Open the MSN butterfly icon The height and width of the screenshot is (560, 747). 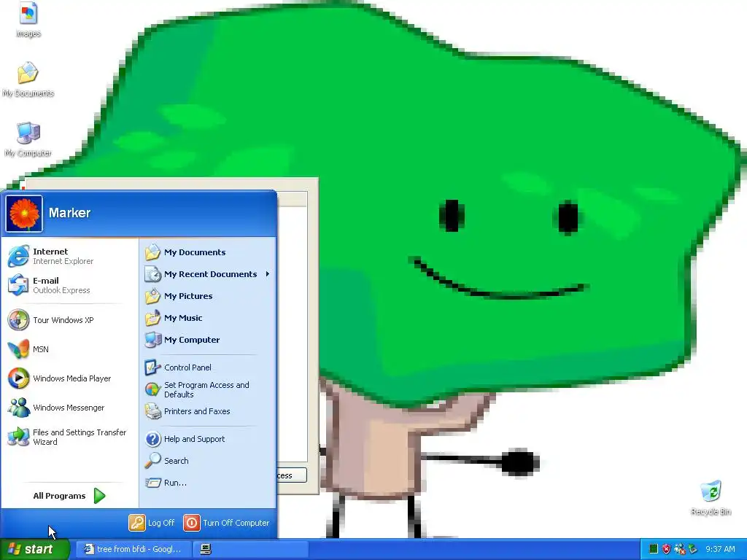pos(18,349)
